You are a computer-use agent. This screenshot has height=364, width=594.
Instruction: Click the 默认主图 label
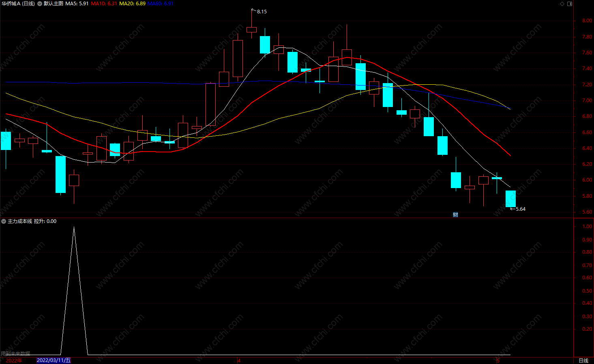coord(54,4)
